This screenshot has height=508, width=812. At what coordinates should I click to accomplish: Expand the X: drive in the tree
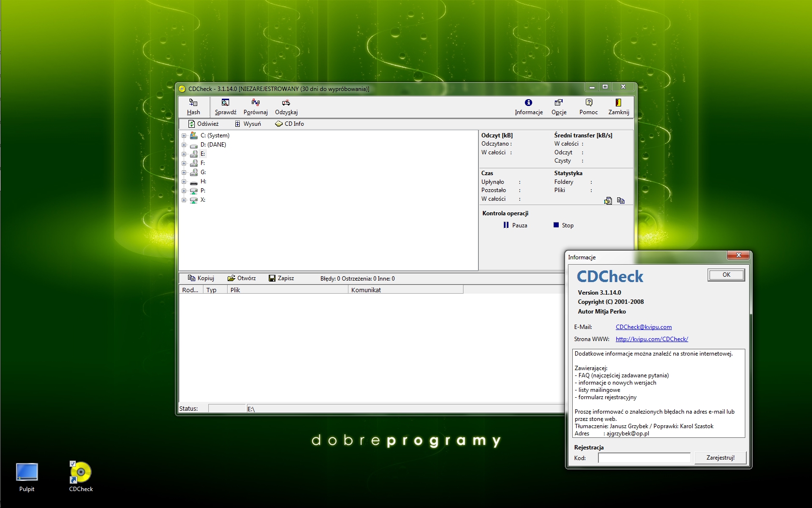point(184,200)
